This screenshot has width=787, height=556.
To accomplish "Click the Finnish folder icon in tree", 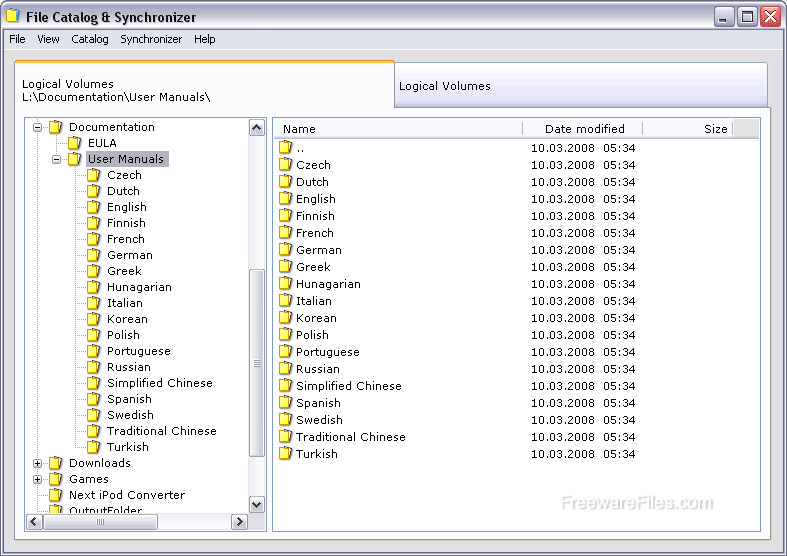I will pyautogui.click(x=93, y=223).
